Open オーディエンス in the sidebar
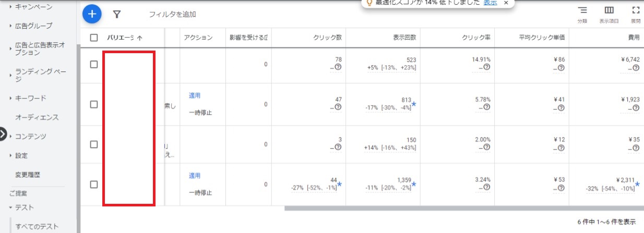This screenshot has height=233, width=644. coord(37,117)
